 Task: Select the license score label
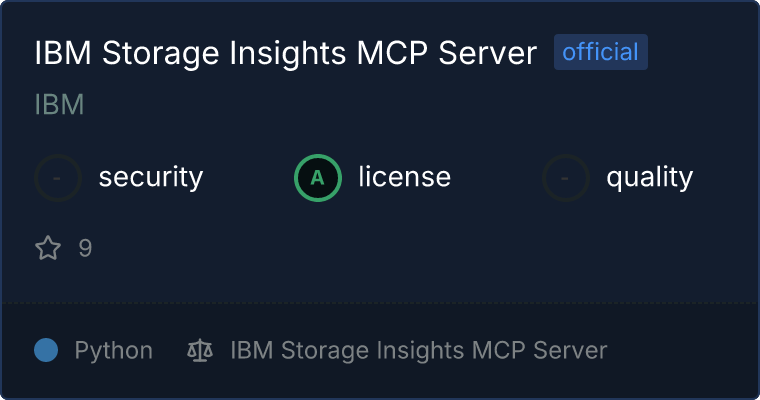[x=404, y=178]
